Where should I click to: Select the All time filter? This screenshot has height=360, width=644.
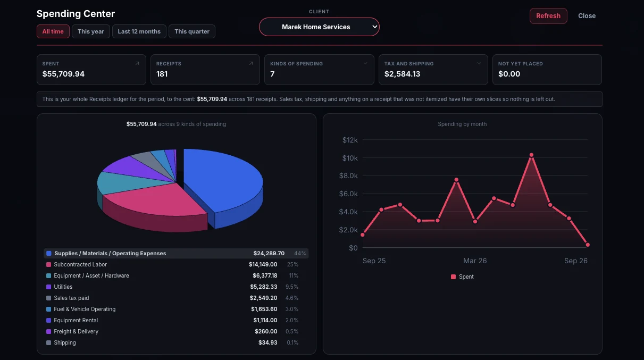(53, 31)
